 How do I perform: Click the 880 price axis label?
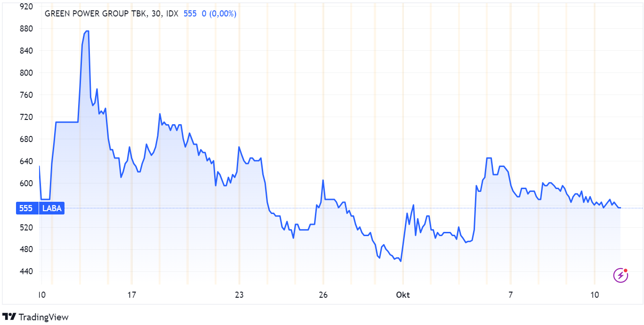pos(26,29)
